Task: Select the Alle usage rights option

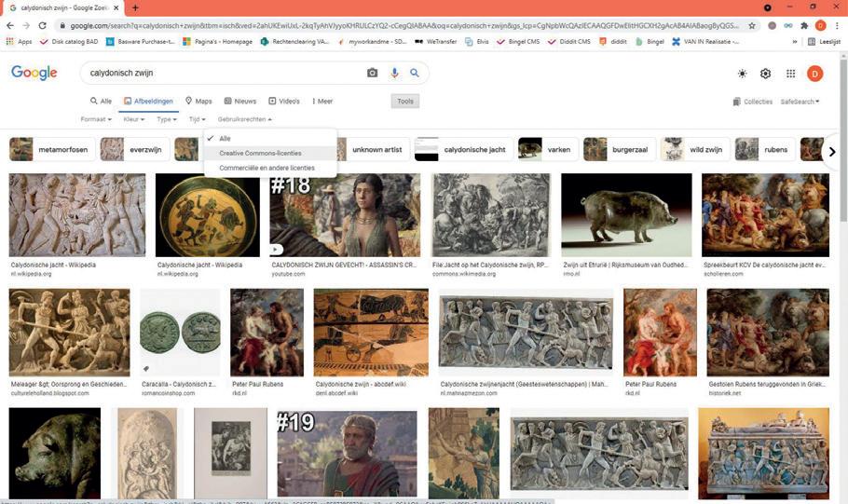Action: [270, 139]
